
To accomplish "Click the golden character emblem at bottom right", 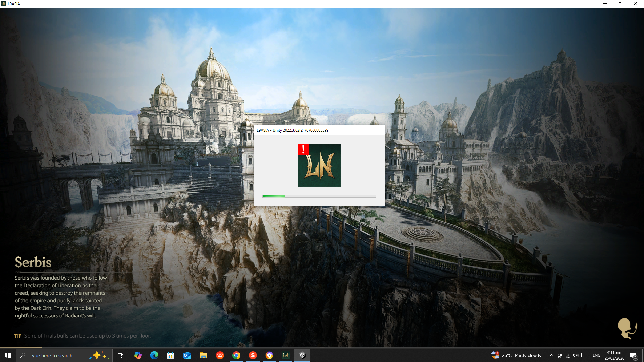I will tap(627, 328).
